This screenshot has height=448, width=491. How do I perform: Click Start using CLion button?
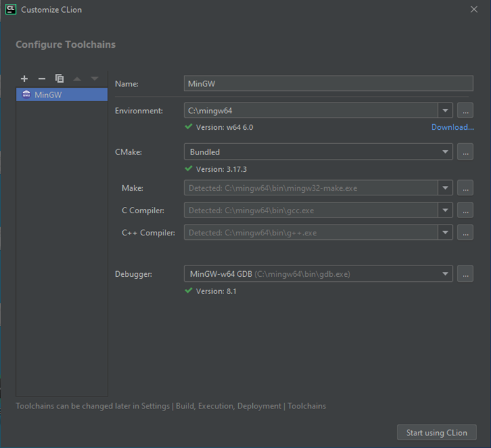(x=436, y=432)
